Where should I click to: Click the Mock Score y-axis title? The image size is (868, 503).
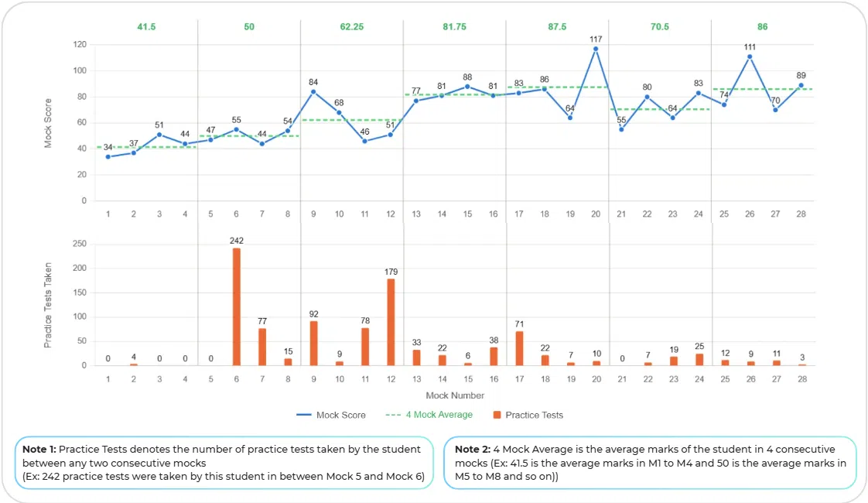pyautogui.click(x=48, y=123)
